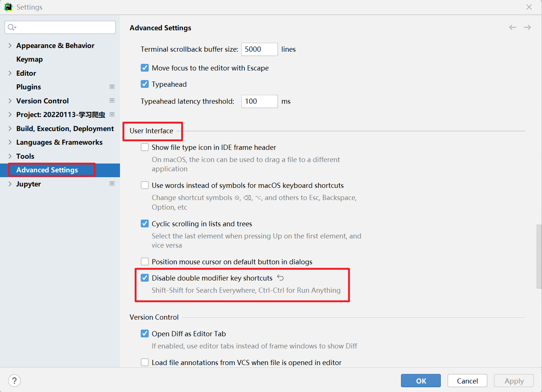Viewport: 542px width, 392px height.
Task: Disable 'Cyclic scrolling in lists and trees'
Action: [x=145, y=223]
